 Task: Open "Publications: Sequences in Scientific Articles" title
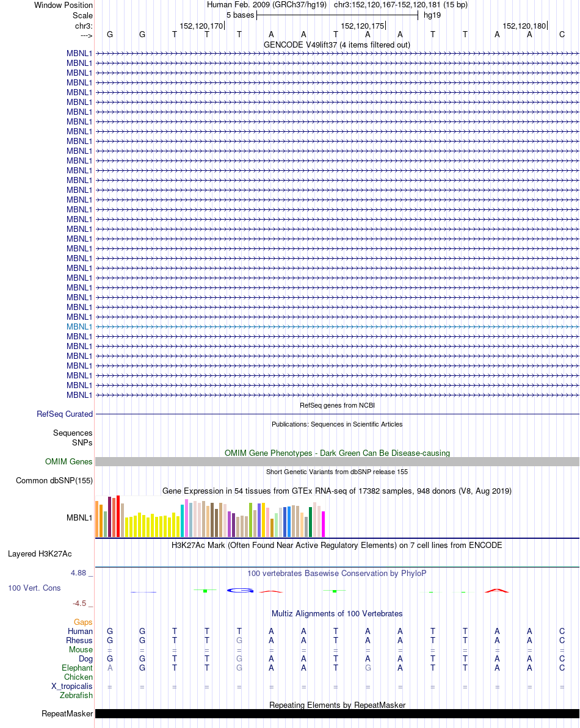[337, 424]
